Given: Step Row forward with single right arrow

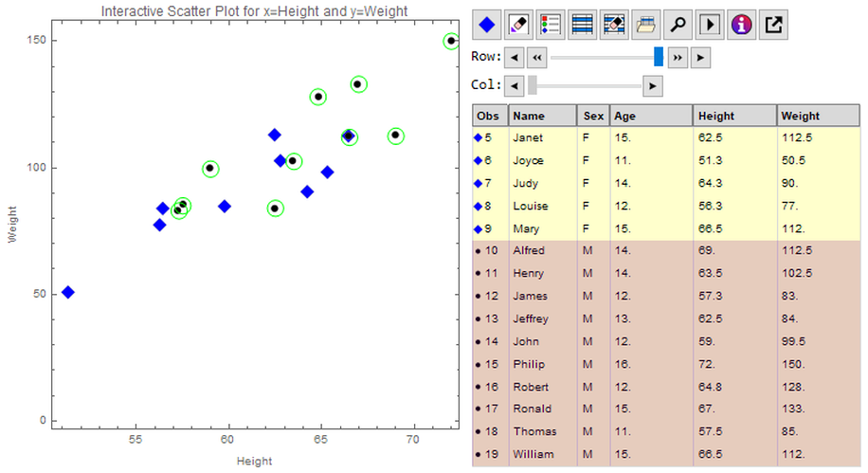Looking at the screenshot, I should point(700,58).
